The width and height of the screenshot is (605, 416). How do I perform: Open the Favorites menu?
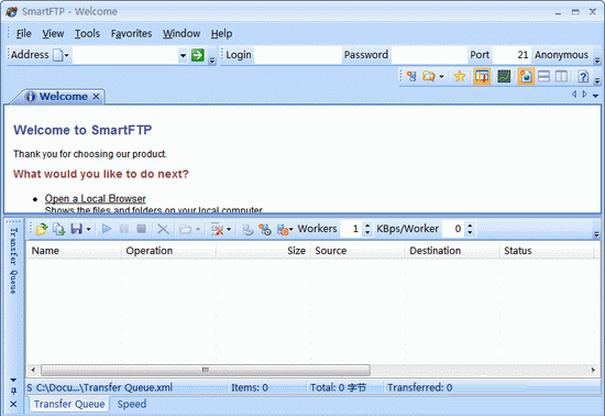coord(131,33)
